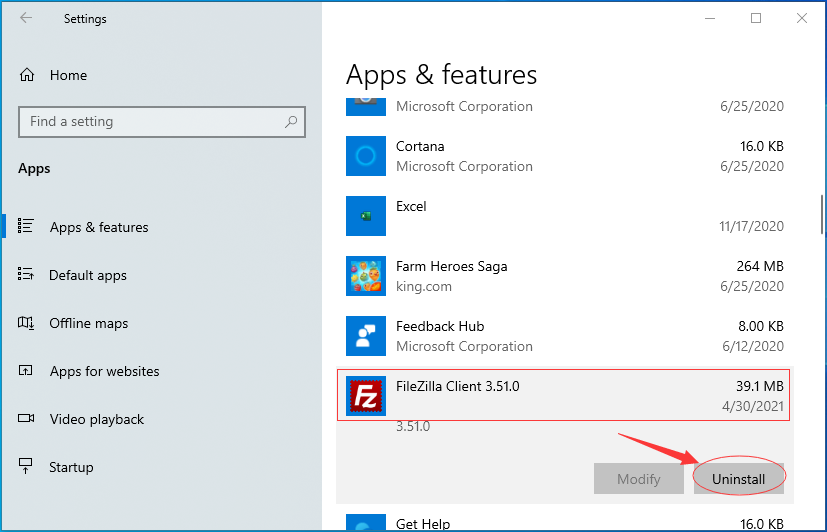Click the Uninstall button for FileZilla
827x532 pixels.
pyautogui.click(x=738, y=479)
